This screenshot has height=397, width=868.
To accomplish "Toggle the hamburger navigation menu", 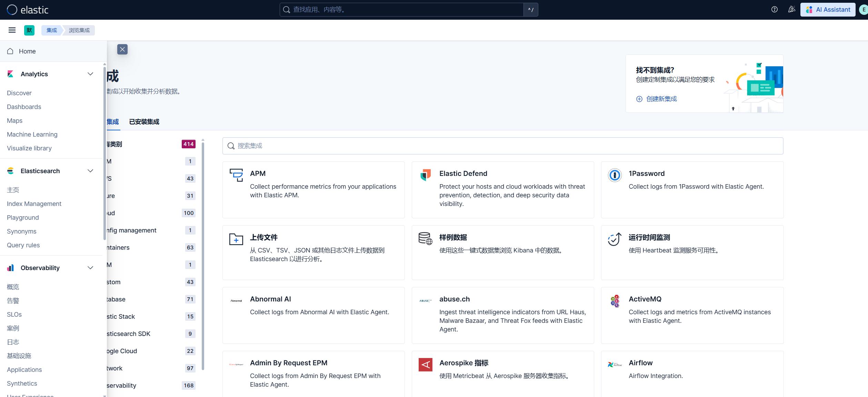I will point(12,30).
